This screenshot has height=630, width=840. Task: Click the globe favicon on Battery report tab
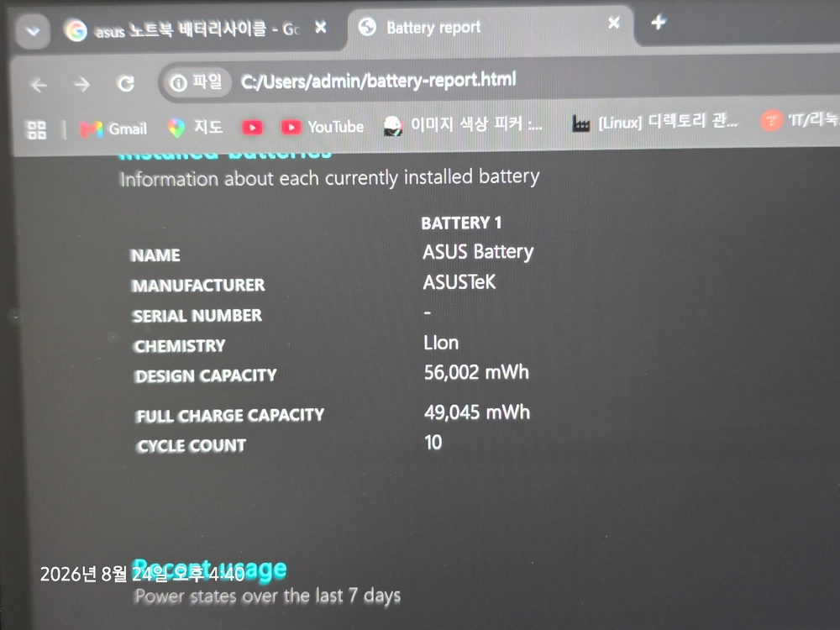pyautogui.click(x=368, y=27)
